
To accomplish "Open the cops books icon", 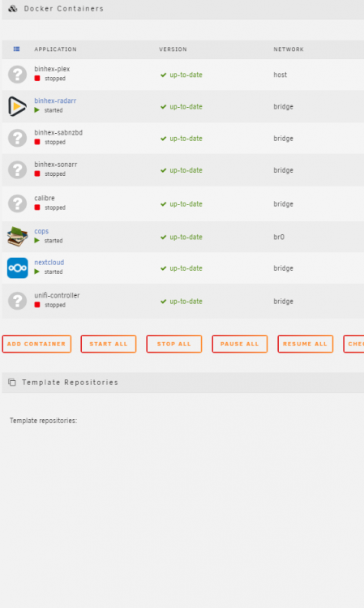I will pos(18,237).
